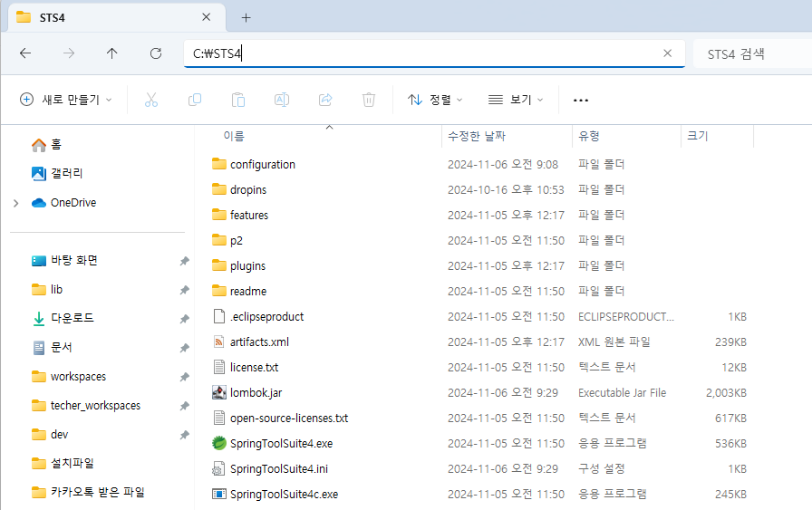The height and width of the screenshot is (510, 812).
Task: Clear the address bar with X
Action: point(668,53)
